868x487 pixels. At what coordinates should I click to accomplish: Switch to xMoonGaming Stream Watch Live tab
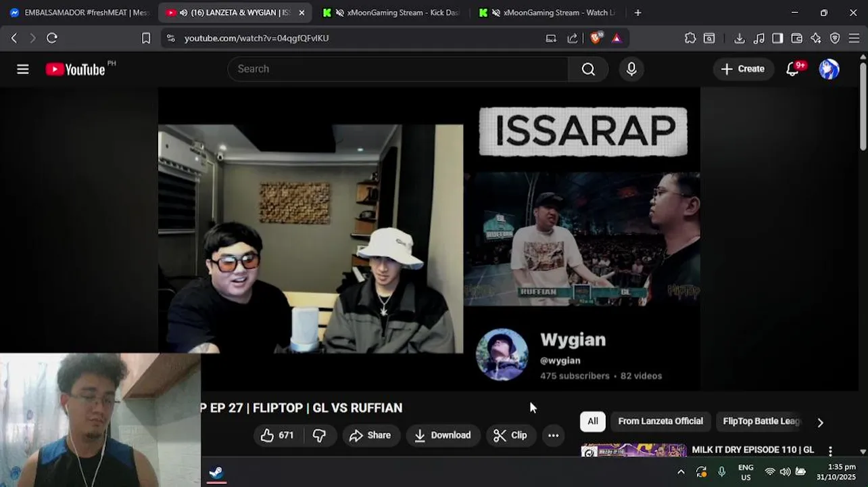(548, 12)
